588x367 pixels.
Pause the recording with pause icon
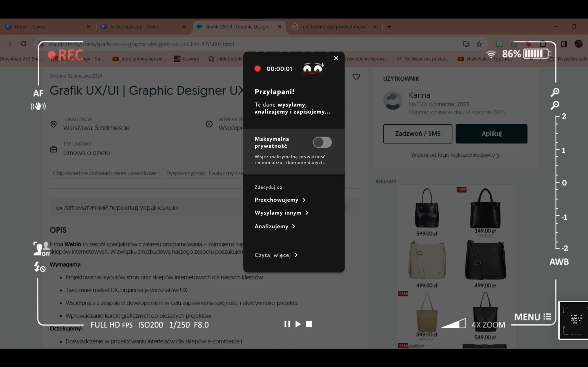click(287, 324)
